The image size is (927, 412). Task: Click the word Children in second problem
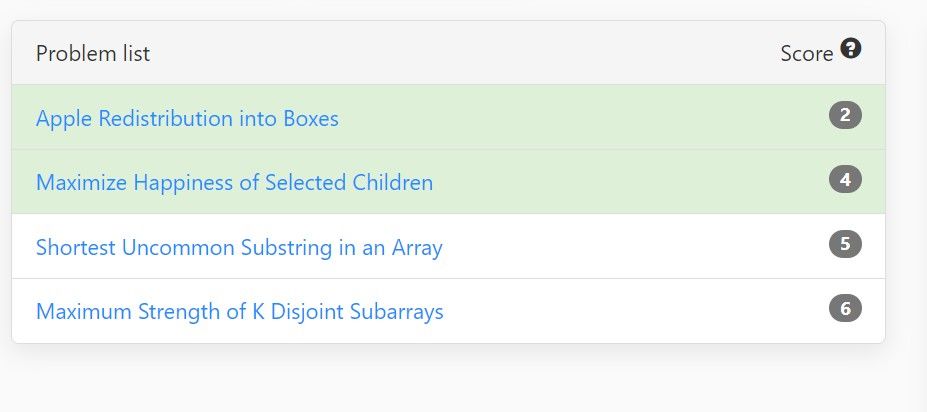393,182
